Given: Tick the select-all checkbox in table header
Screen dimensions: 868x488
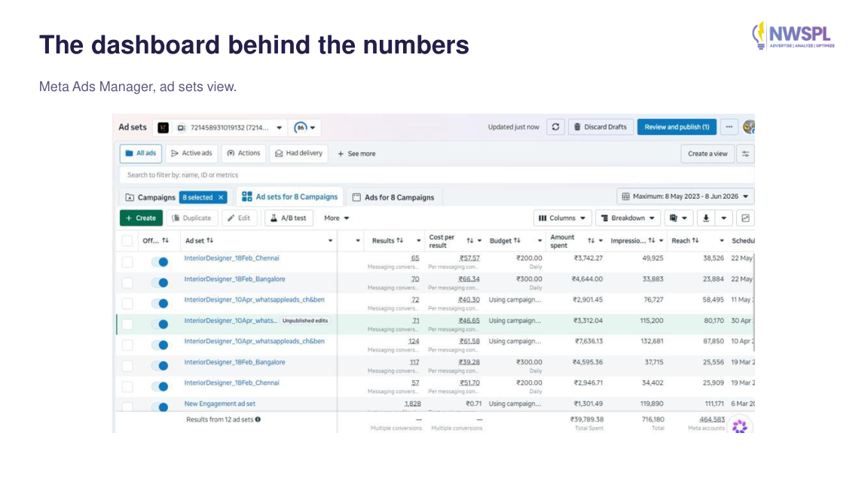Looking at the screenshot, I should click(x=127, y=241).
